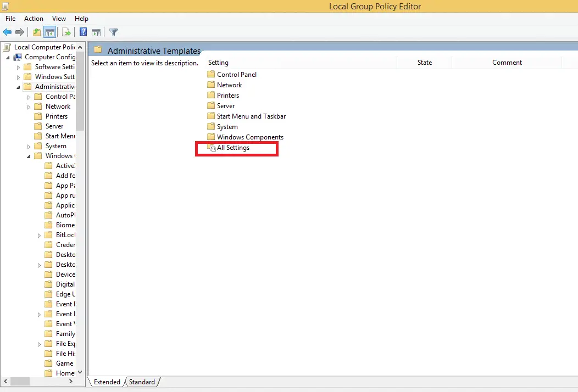Expand the Control Panel node in the tree

click(x=29, y=97)
